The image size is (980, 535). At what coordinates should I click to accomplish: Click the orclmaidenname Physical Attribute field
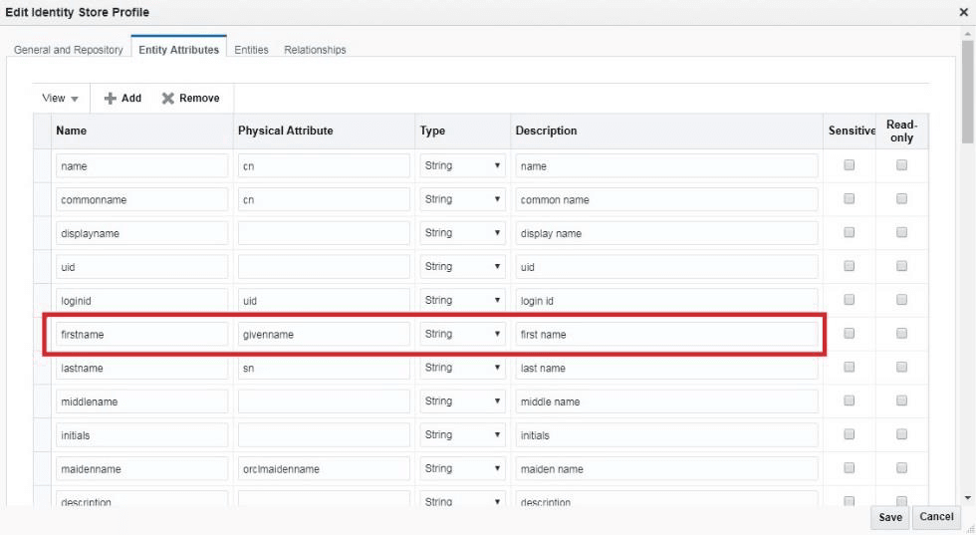point(324,469)
